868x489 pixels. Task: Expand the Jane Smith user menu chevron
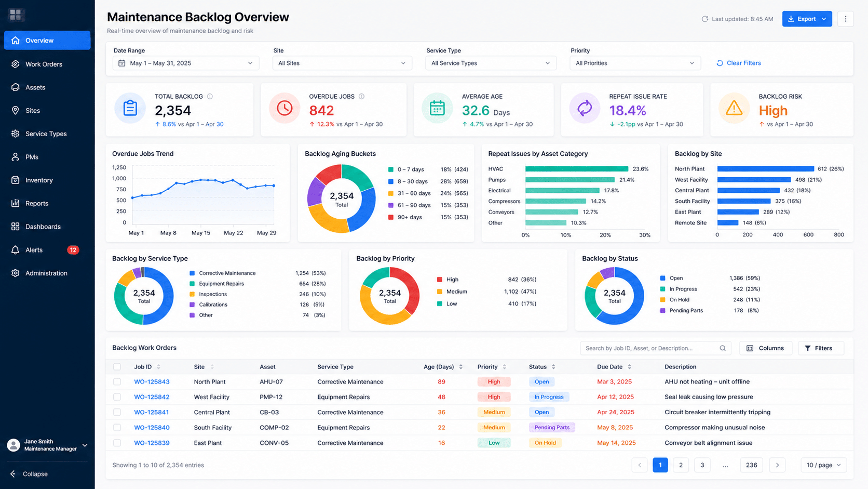point(85,445)
